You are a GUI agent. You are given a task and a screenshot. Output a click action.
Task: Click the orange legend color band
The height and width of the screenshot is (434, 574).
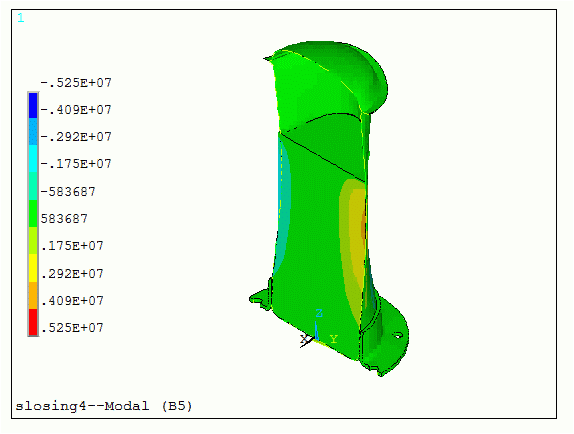[x=33, y=296]
